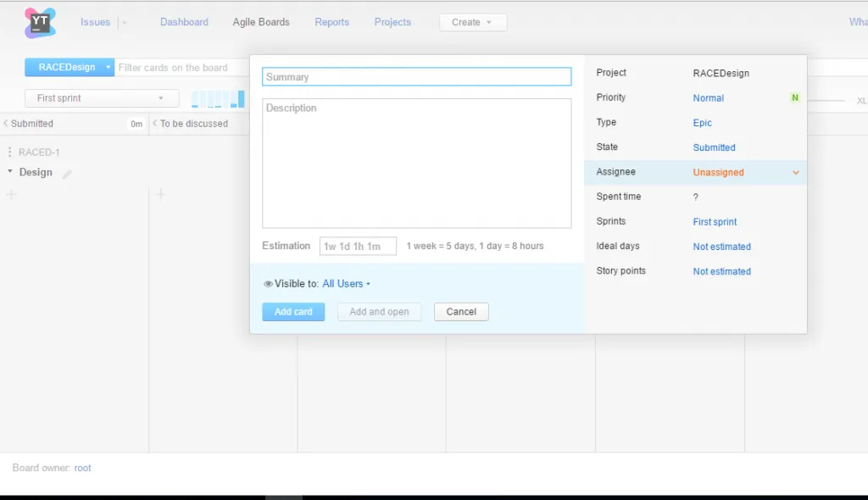Click the Add card button
This screenshot has width=868, height=500.
pyautogui.click(x=293, y=311)
